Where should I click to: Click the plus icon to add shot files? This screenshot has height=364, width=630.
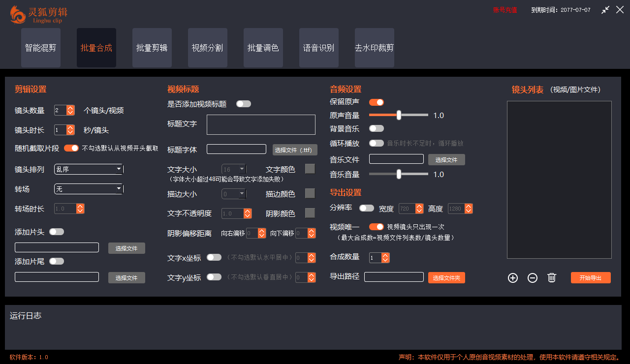(512, 278)
